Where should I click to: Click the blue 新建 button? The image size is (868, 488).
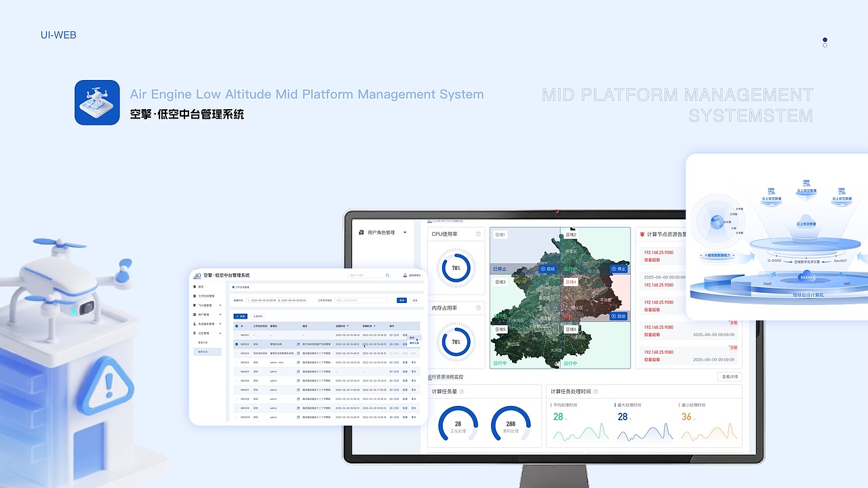click(x=240, y=317)
